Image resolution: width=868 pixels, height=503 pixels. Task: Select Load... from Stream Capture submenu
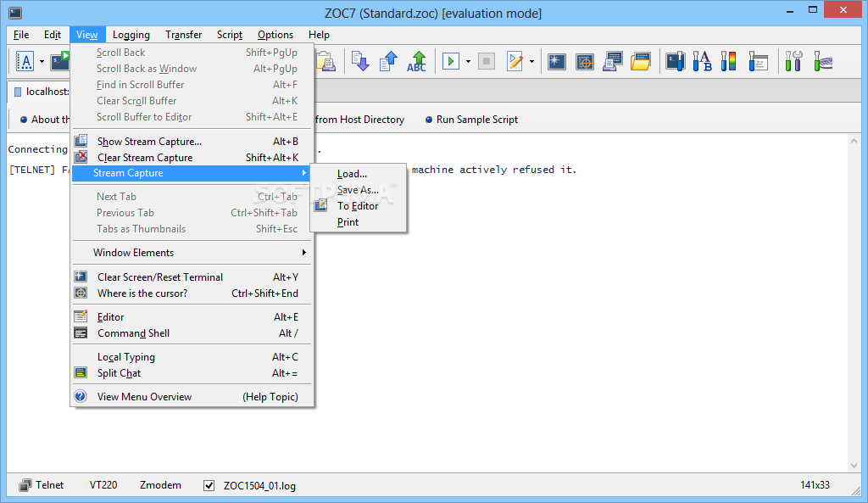pos(358,173)
